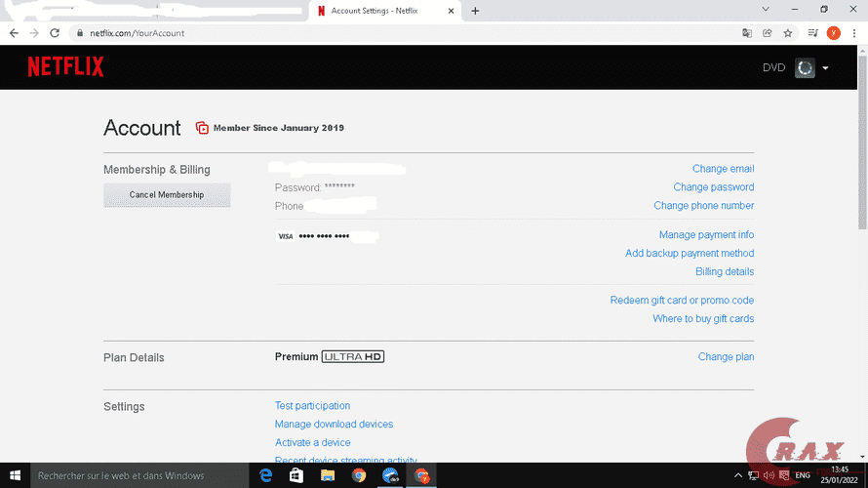Screen dimensions: 868x488
Task: Open Billing details
Action: tap(724, 271)
